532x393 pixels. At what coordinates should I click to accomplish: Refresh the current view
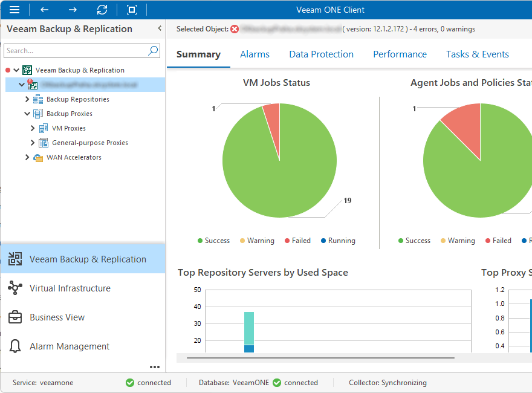coord(102,10)
